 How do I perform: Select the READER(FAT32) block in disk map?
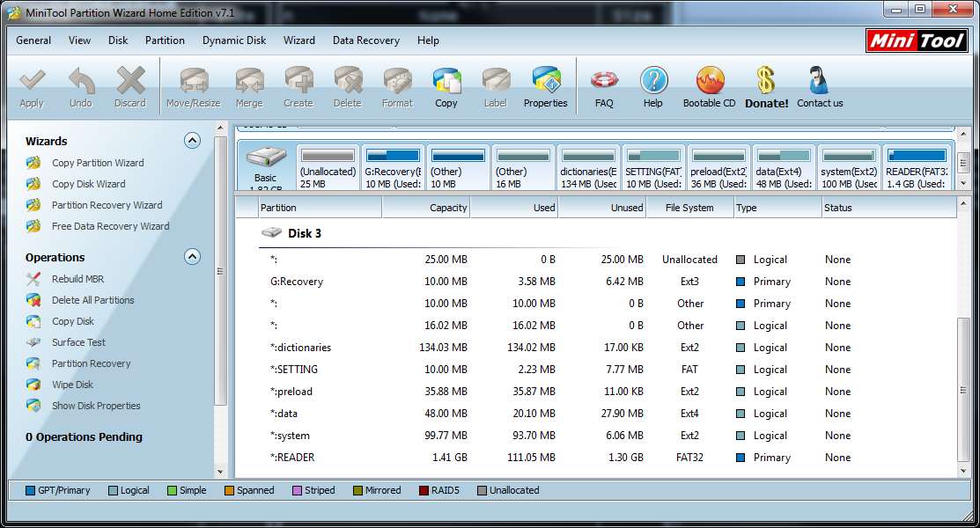pyautogui.click(x=917, y=167)
